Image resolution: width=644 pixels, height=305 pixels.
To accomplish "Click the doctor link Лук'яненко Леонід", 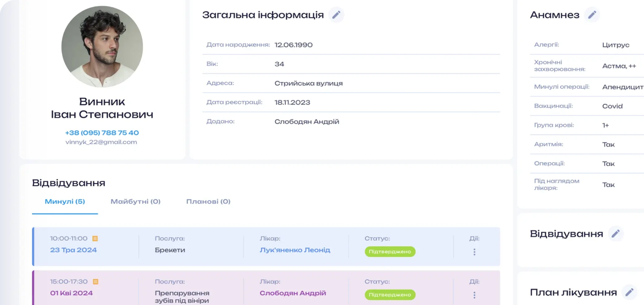I will pos(295,250).
